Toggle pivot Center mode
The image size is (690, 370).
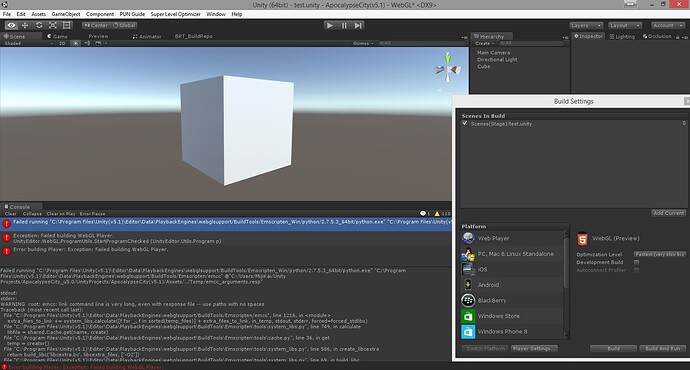96,26
